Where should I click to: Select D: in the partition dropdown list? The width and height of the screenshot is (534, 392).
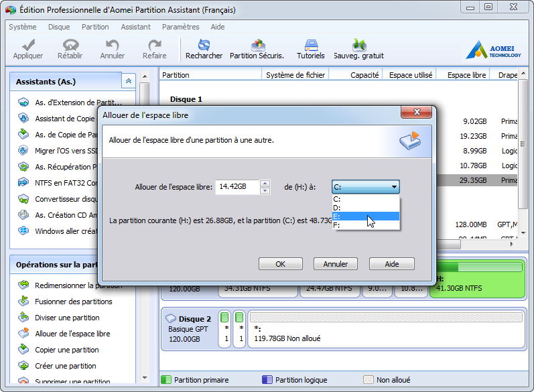point(365,208)
